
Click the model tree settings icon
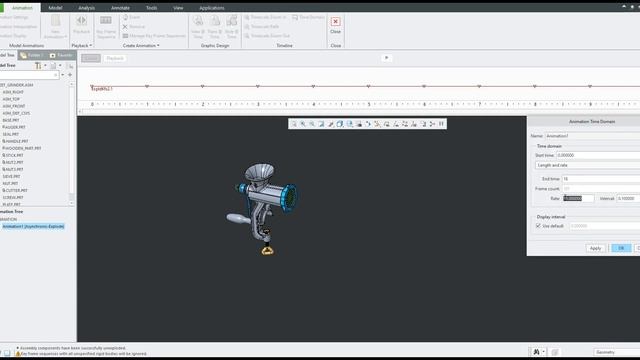(38, 65)
